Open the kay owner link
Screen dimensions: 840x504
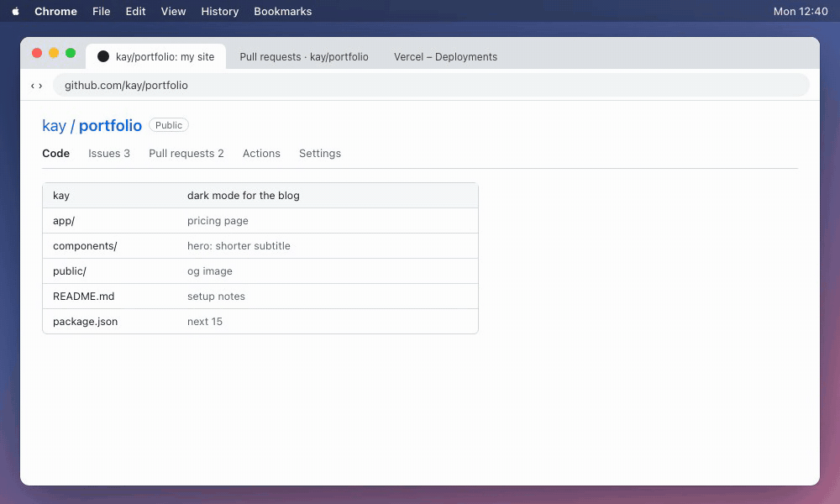pos(54,125)
